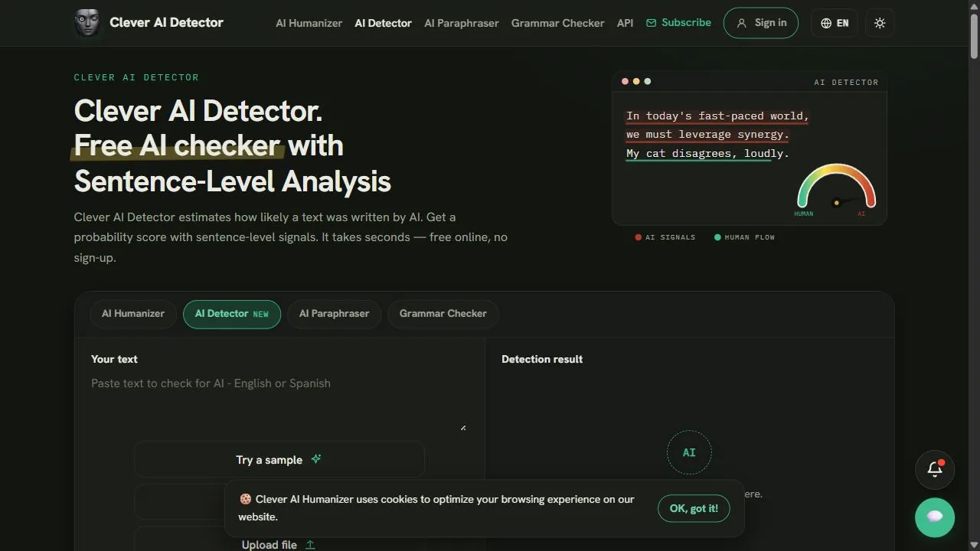Screen dimensions: 980x551
Task: Select AI Detector in the top navigation
Action: coord(383,23)
